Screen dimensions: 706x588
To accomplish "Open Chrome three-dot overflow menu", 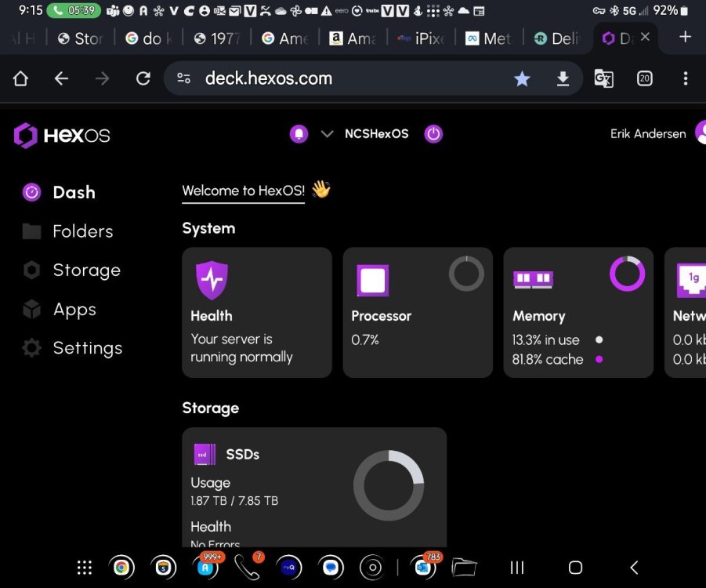I will tap(686, 78).
